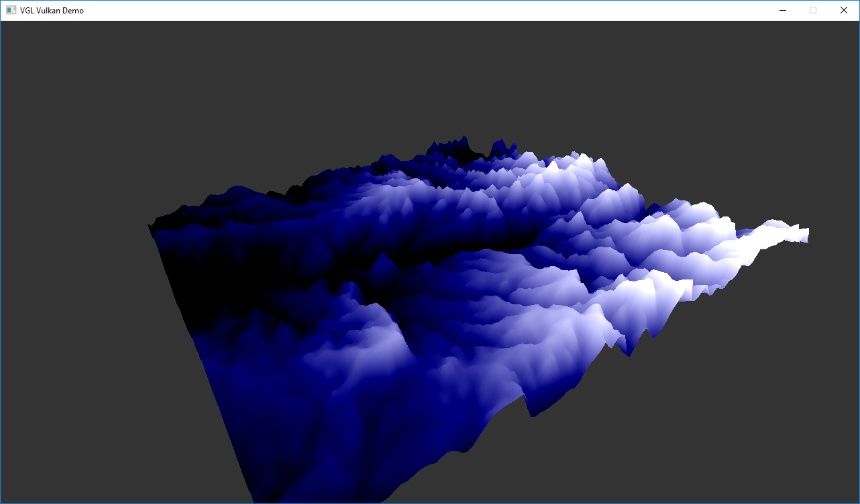The image size is (860, 504).
Task: Click the app icon in title bar
Action: (x=11, y=10)
